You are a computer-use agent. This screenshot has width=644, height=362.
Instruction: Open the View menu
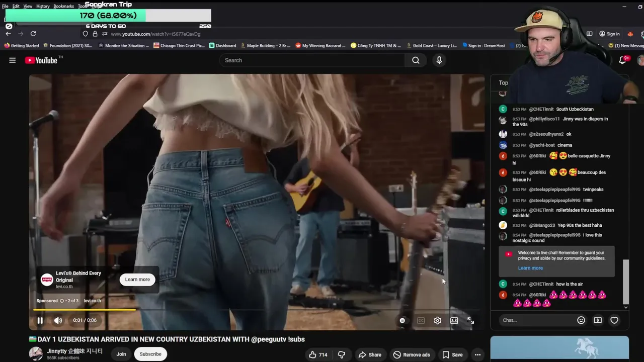pyautogui.click(x=28, y=6)
